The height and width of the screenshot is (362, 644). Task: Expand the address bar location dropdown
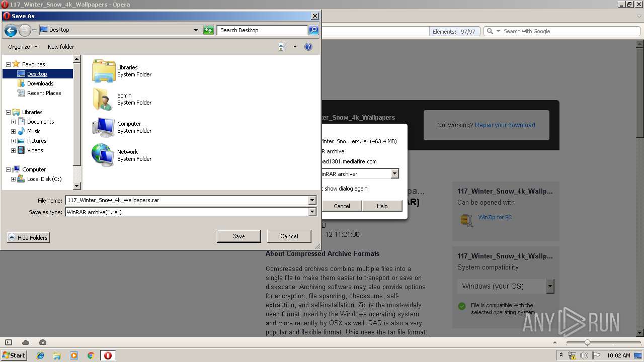click(196, 30)
